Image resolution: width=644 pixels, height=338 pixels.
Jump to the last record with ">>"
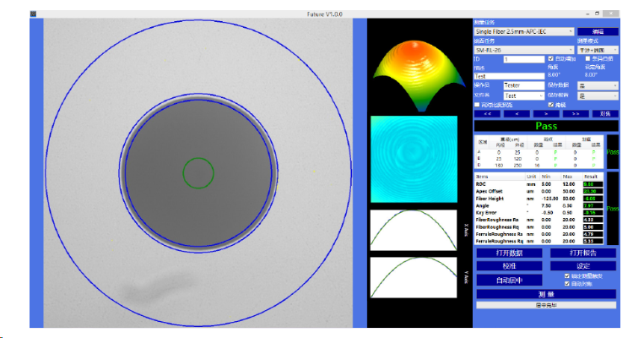[575, 113]
